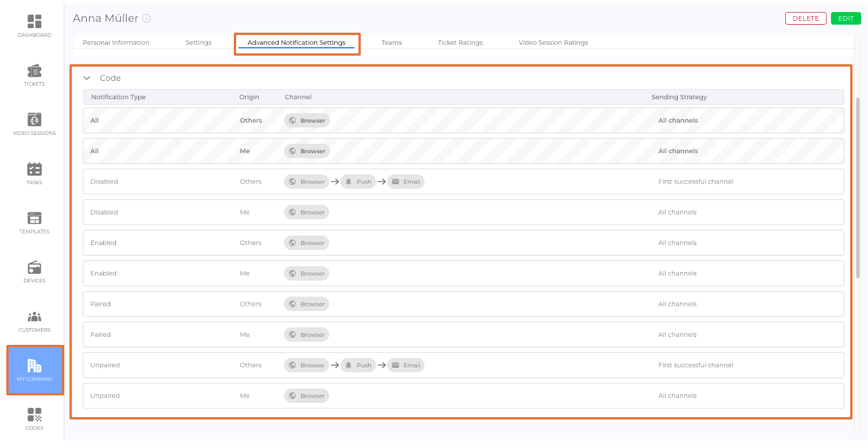
Task: Select the Ticket Ratings tab
Action: [x=460, y=42]
